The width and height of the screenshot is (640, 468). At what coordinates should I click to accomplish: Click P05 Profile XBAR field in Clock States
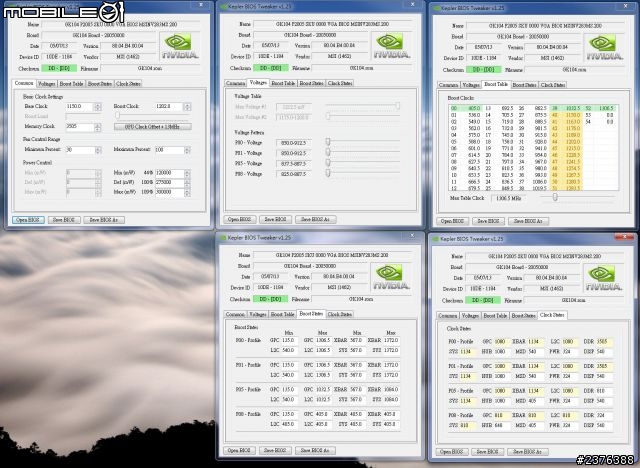[536, 391]
